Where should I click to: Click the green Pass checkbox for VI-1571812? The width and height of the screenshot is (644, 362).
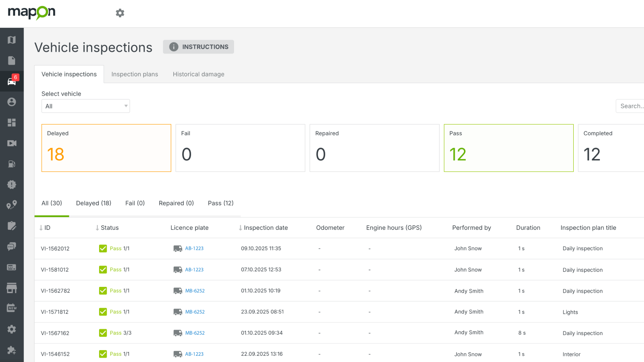tap(103, 312)
